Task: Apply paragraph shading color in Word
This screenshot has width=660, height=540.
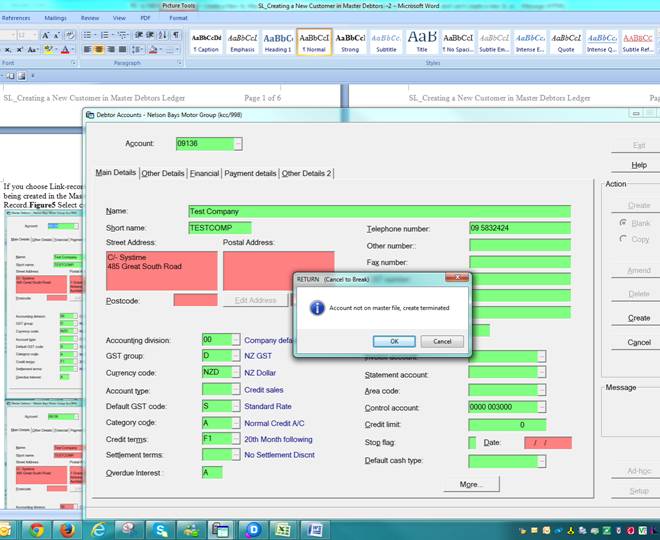Action: (154, 50)
